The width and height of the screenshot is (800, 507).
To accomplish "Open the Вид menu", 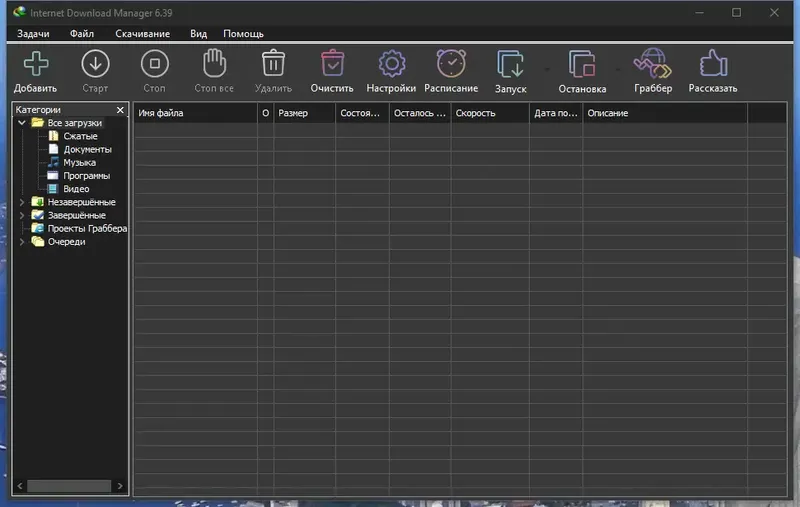I will pos(198,34).
